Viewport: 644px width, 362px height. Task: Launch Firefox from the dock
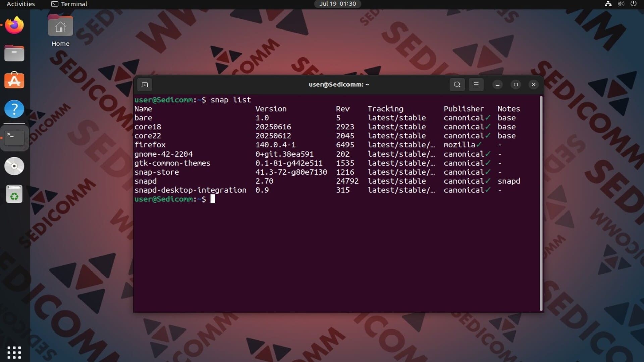(14, 25)
